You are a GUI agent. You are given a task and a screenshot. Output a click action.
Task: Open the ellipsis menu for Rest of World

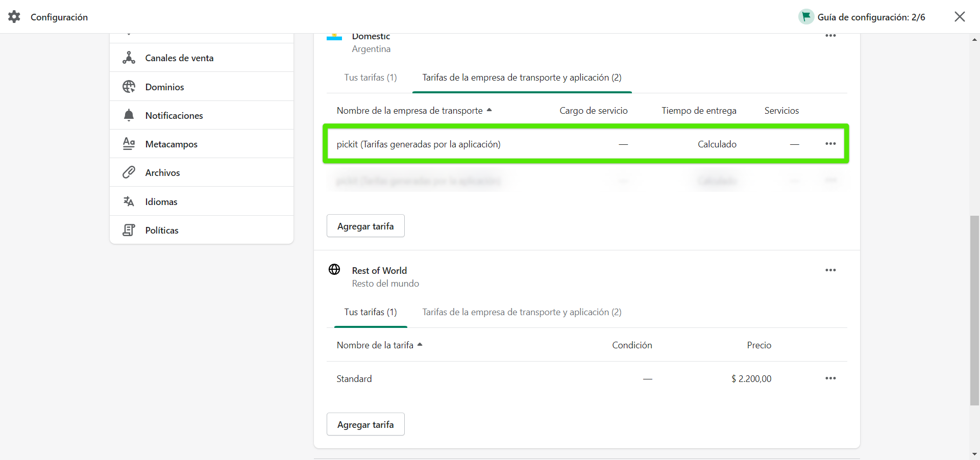click(830, 270)
